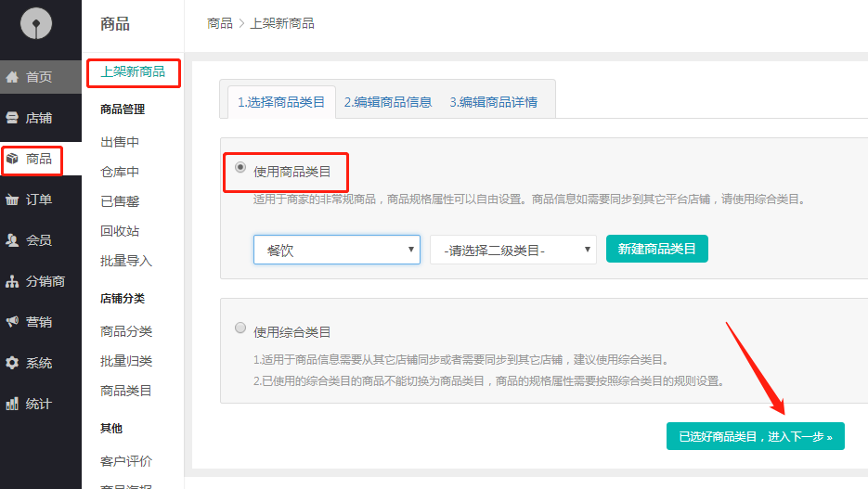Go to 仓库中 product list
Image resolution: width=868 pixels, height=489 pixels.
point(120,172)
